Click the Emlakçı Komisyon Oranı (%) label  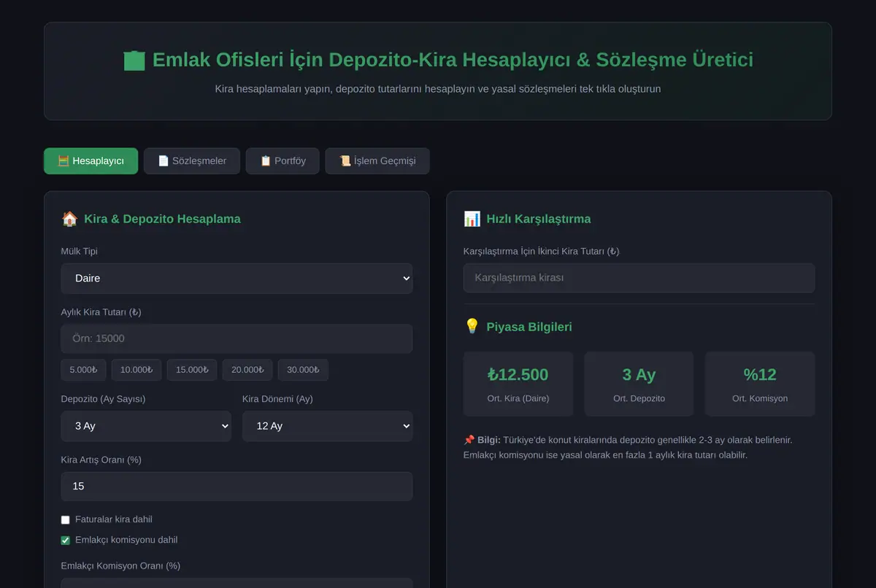point(120,566)
